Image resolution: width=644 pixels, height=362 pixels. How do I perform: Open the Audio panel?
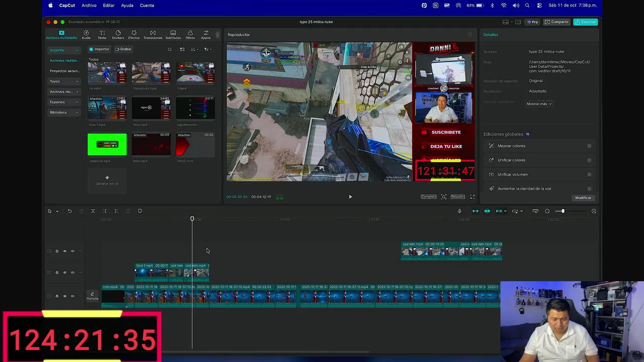pos(86,35)
